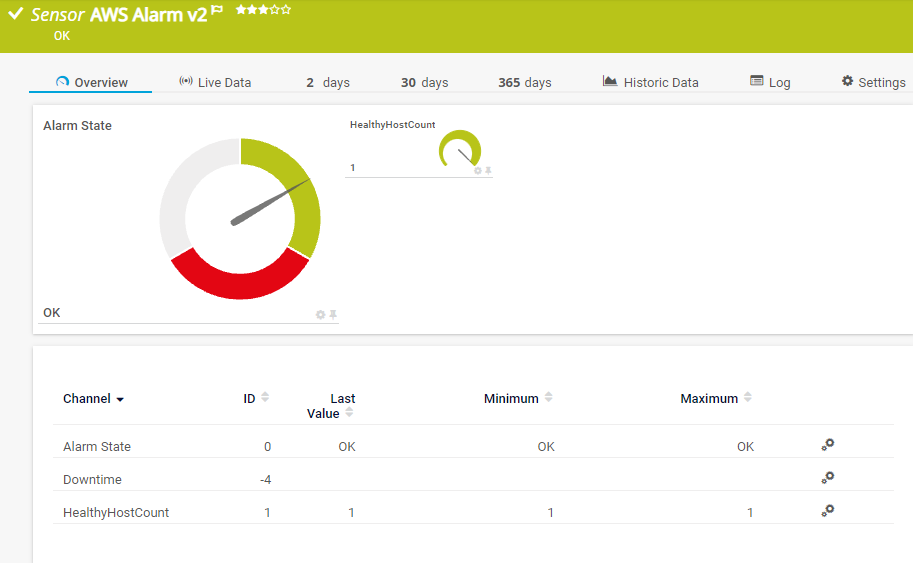Click the sensor name AWS Alarm v2
The width and height of the screenshot is (913, 563).
click(x=148, y=14)
